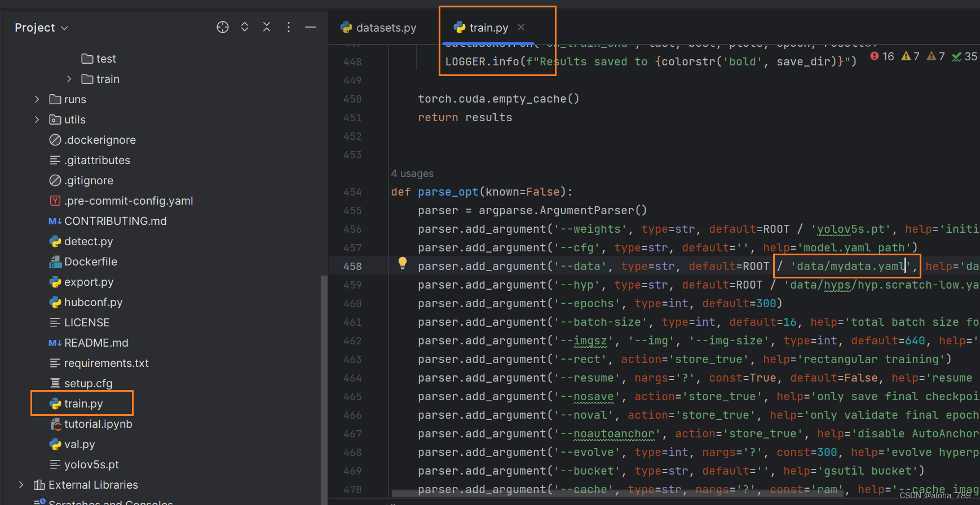This screenshot has height=505, width=980.
Task: Open the .dockerignore file
Action: [x=92, y=140]
